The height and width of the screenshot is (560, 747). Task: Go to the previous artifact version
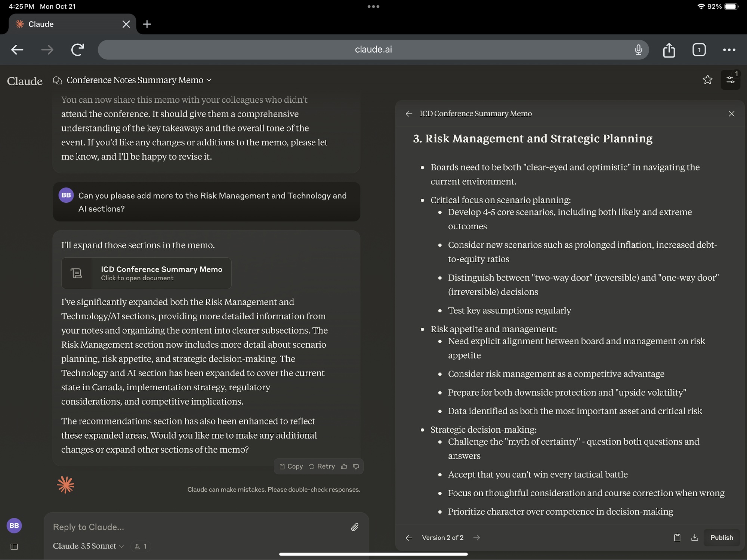409,538
